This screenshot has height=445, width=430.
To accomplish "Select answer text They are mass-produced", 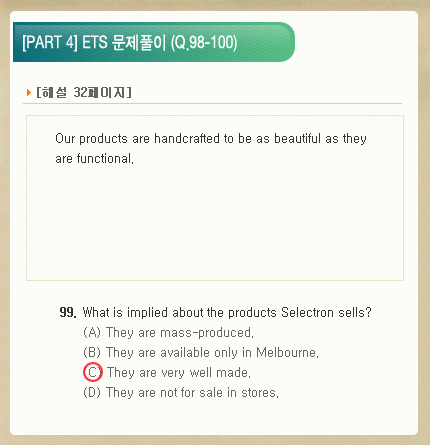I will click(180, 333).
